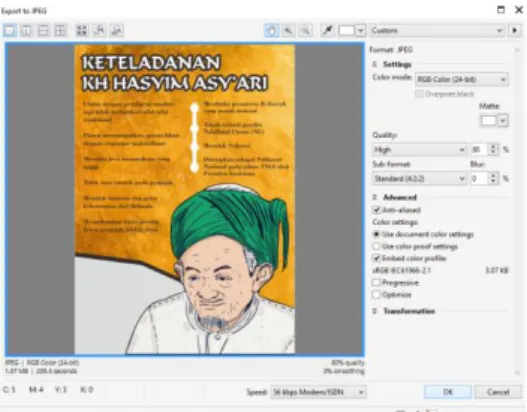Viewport: 527px width, 412px height.
Task: Open the Sub-format Standard dropdown
Action: (419, 178)
